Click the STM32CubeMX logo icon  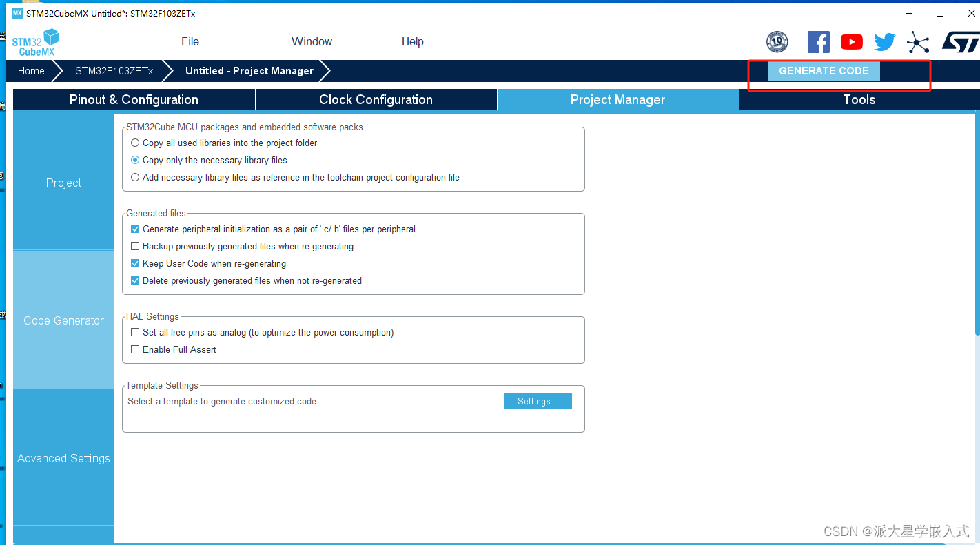pos(36,42)
